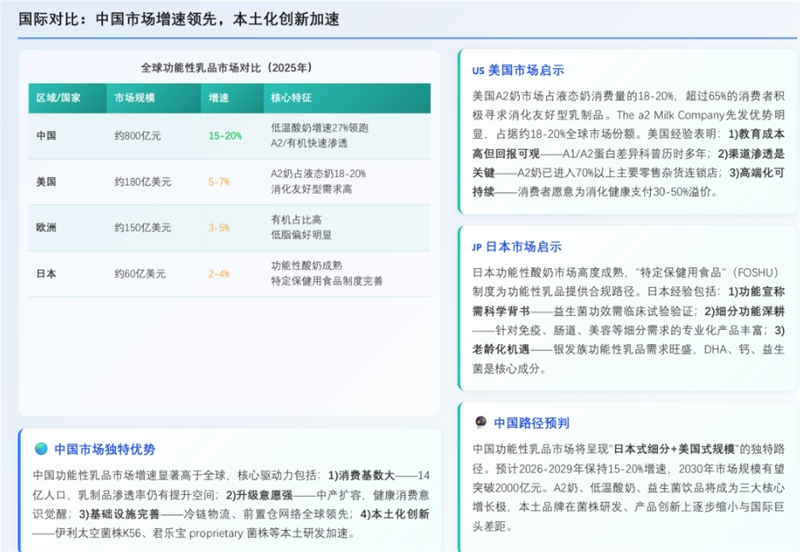This screenshot has height=552, width=800.
Task: Click the bold phrase 2)细分功能深耕
Action: tap(744, 311)
